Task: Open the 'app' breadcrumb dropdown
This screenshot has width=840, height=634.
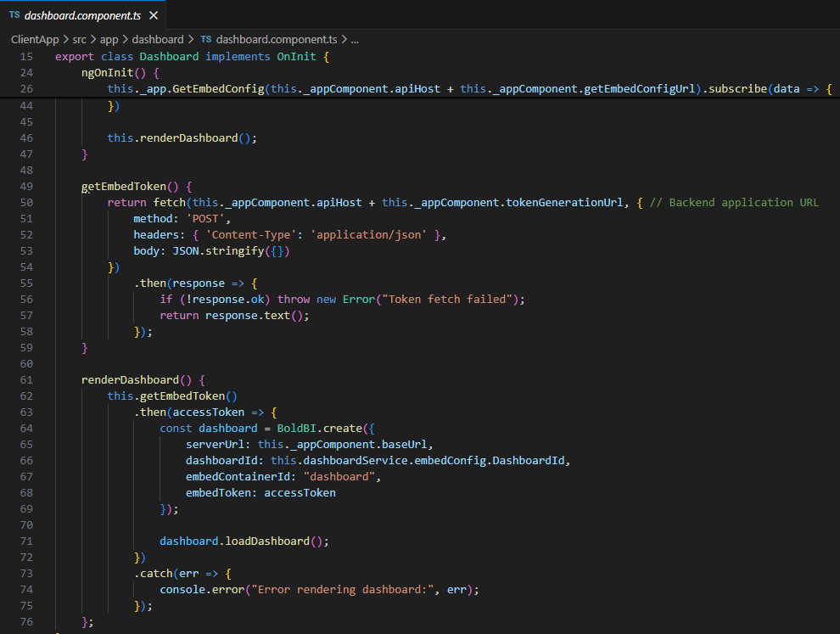Action: (108, 39)
